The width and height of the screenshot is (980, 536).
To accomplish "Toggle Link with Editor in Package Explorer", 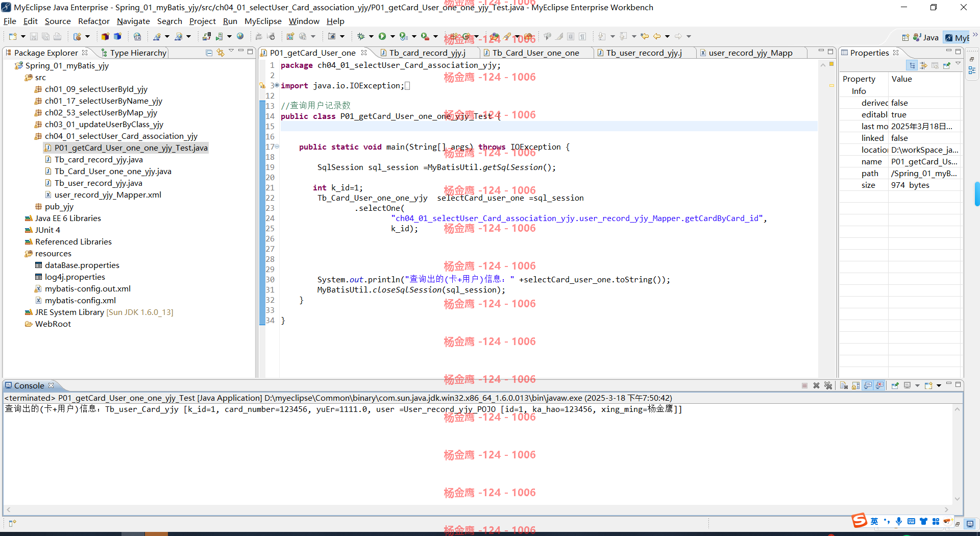I will click(220, 53).
